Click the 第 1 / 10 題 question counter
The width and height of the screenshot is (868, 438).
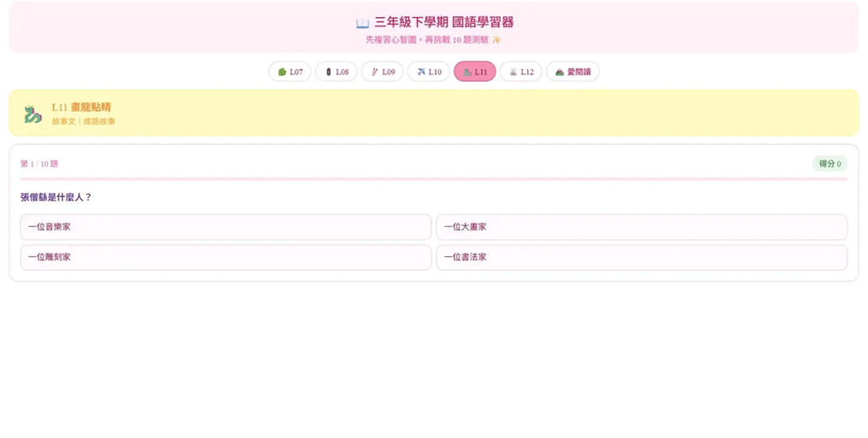[x=39, y=164]
